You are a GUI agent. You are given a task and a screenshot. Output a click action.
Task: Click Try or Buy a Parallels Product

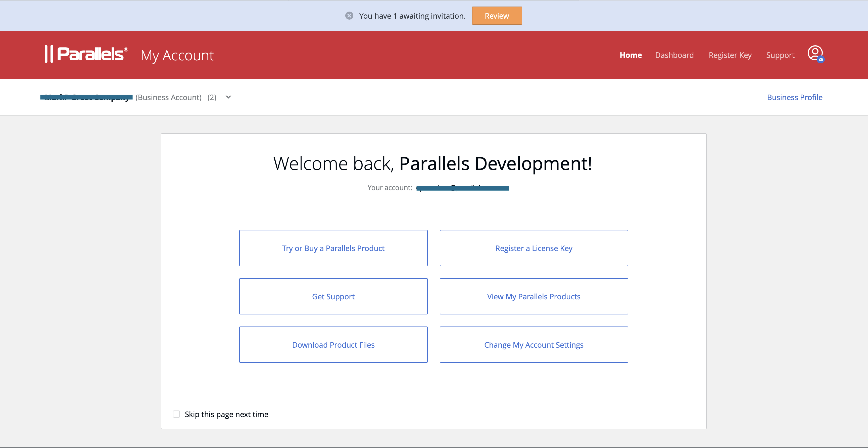pyautogui.click(x=333, y=248)
